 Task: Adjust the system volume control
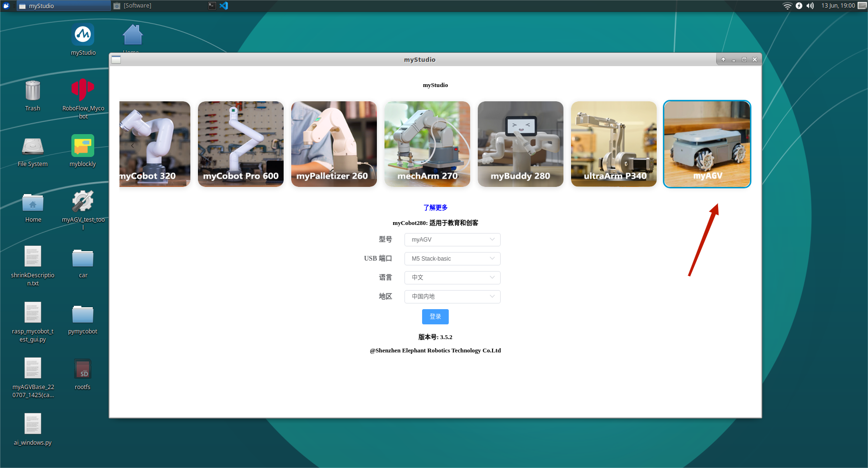pyautogui.click(x=809, y=6)
